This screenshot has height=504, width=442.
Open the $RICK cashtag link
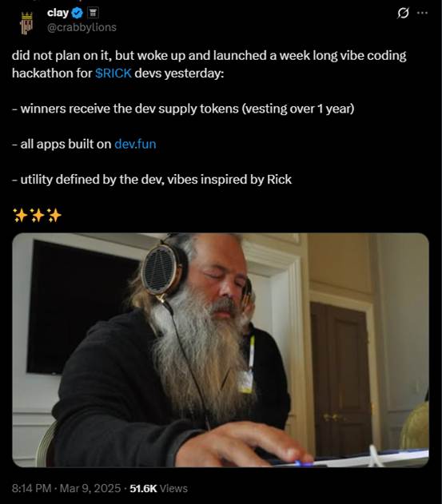pyautogui.click(x=113, y=73)
